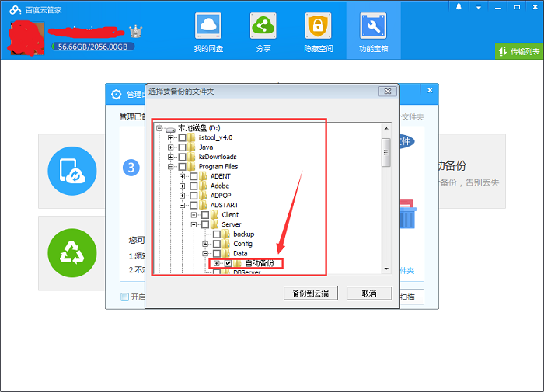Viewport: 544px width, 392px height.
Task: Click the Java folder icon
Action: click(192, 147)
